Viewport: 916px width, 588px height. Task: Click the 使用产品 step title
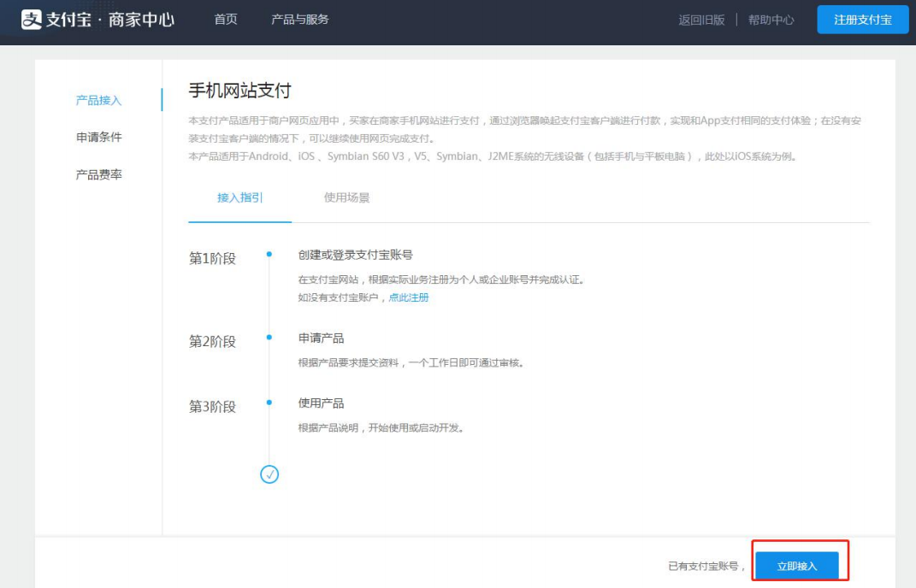(321, 403)
